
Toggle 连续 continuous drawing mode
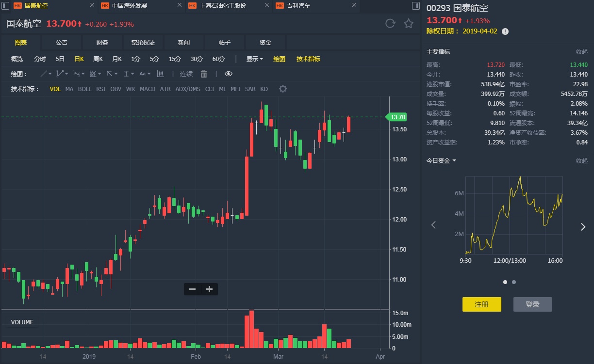[186, 74]
